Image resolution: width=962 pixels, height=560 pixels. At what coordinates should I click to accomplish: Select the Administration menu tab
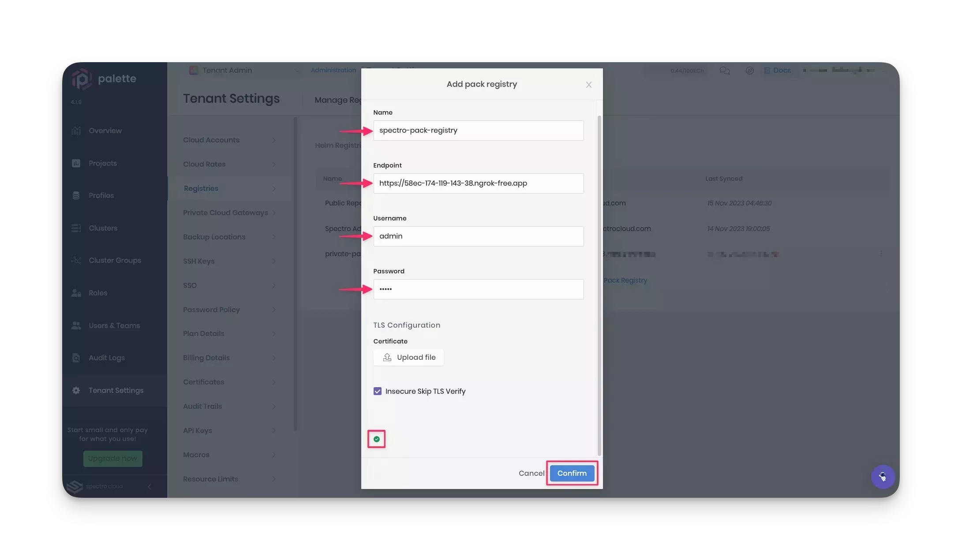pyautogui.click(x=333, y=71)
